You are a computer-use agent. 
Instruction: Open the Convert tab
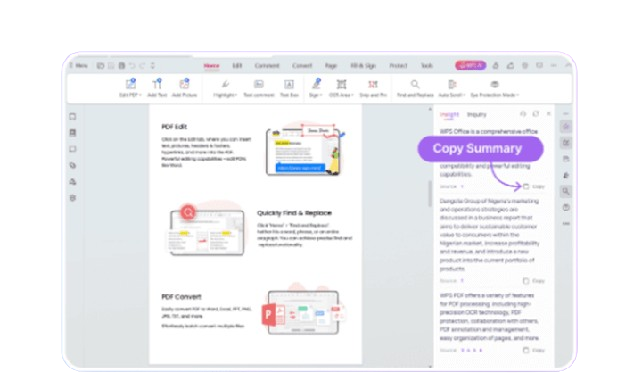[x=302, y=66]
